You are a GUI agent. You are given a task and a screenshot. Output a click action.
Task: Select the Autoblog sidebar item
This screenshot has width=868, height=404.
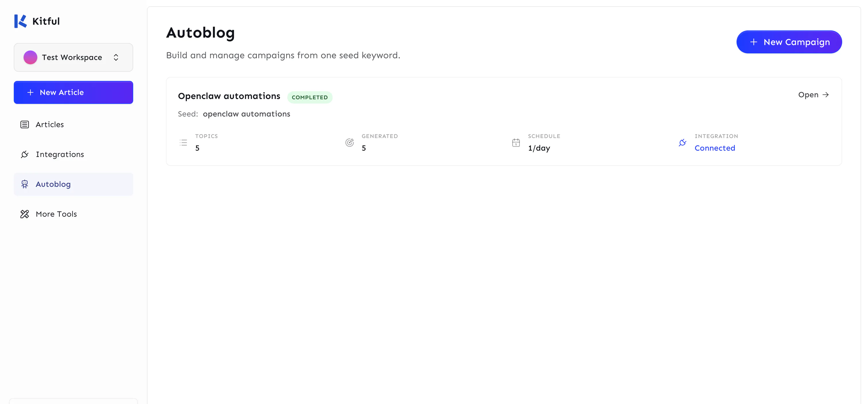[73, 184]
